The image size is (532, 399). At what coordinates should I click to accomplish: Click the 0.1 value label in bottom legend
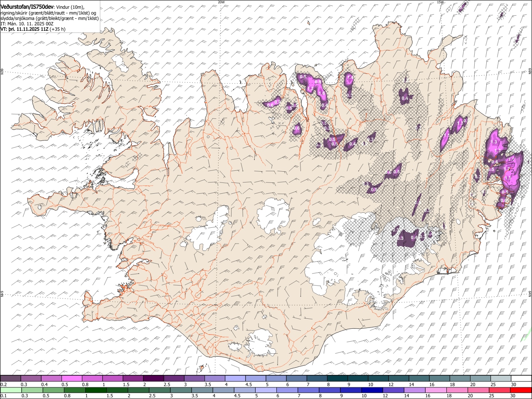(3, 396)
